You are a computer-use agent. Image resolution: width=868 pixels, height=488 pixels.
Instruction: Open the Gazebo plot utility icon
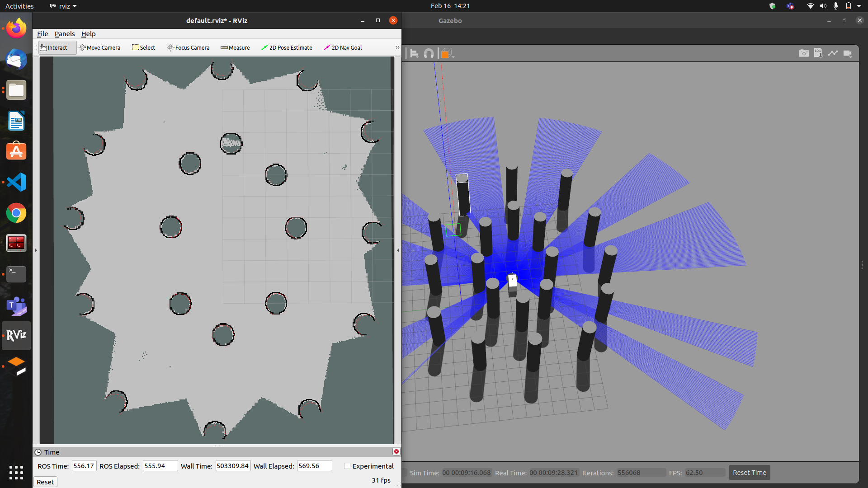(833, 53)
